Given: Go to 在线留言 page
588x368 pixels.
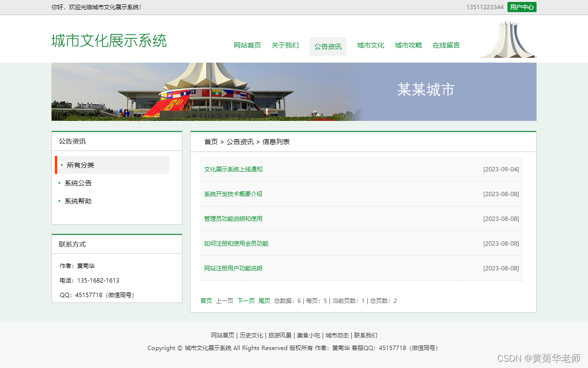Looking at the screenshot, I should [446, 45].
